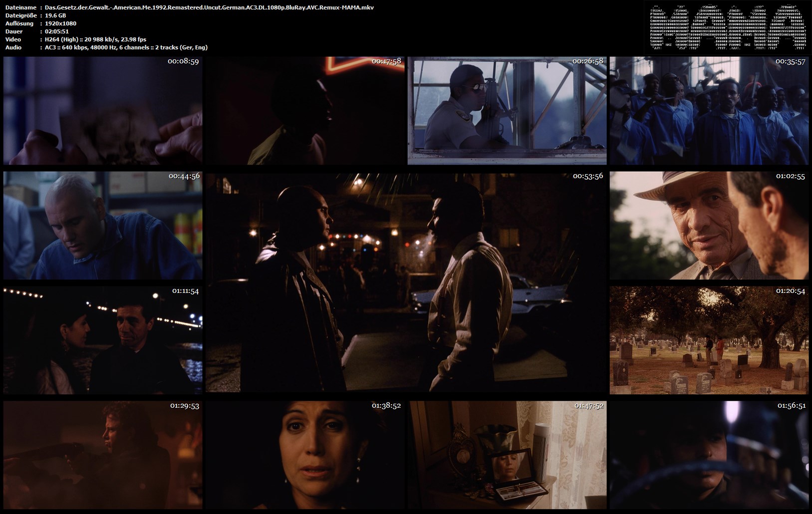Click the 19.6 GB file size value
The image size is (812, 514).
coord(55,15)
